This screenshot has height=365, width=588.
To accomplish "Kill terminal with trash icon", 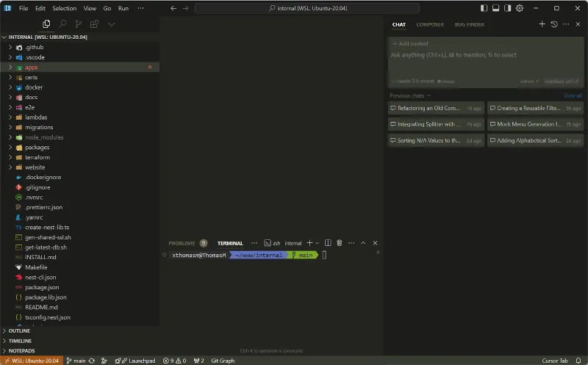I will pos(340,243).
